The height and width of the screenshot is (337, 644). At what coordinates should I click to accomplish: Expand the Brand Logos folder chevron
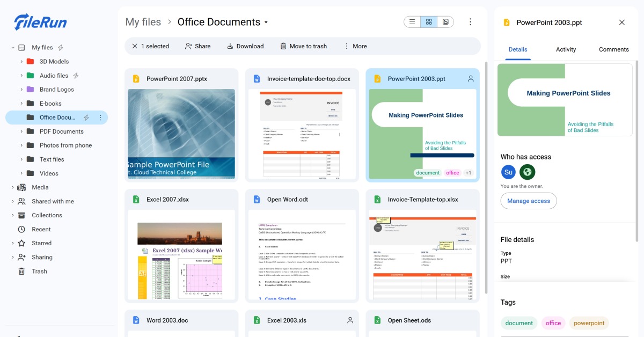coord(21,90)
